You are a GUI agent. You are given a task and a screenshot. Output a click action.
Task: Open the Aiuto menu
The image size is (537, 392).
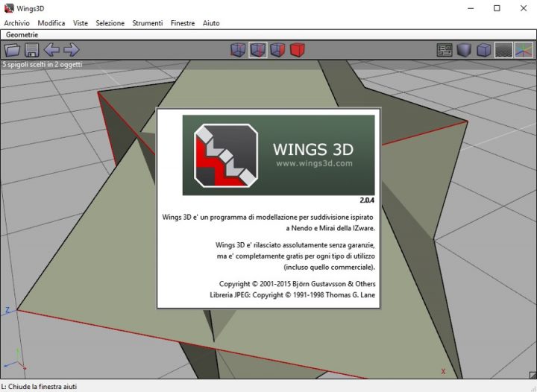click(211, 23)
